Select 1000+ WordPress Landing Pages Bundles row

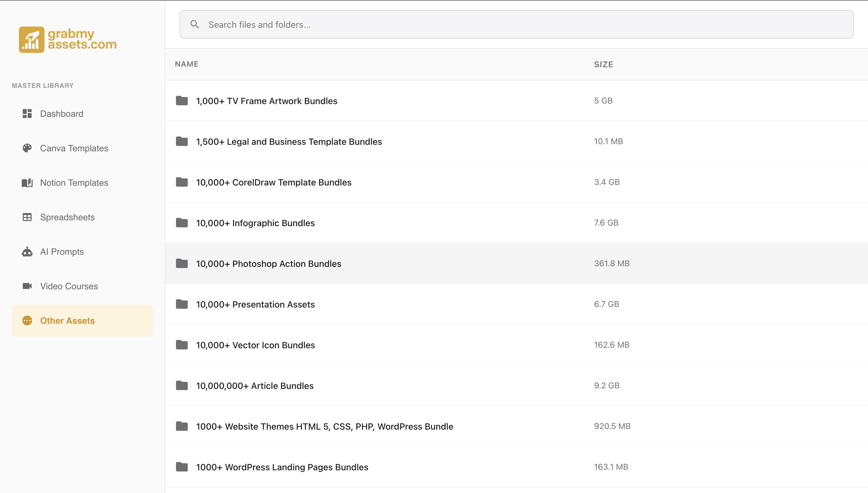coord(282,467)
